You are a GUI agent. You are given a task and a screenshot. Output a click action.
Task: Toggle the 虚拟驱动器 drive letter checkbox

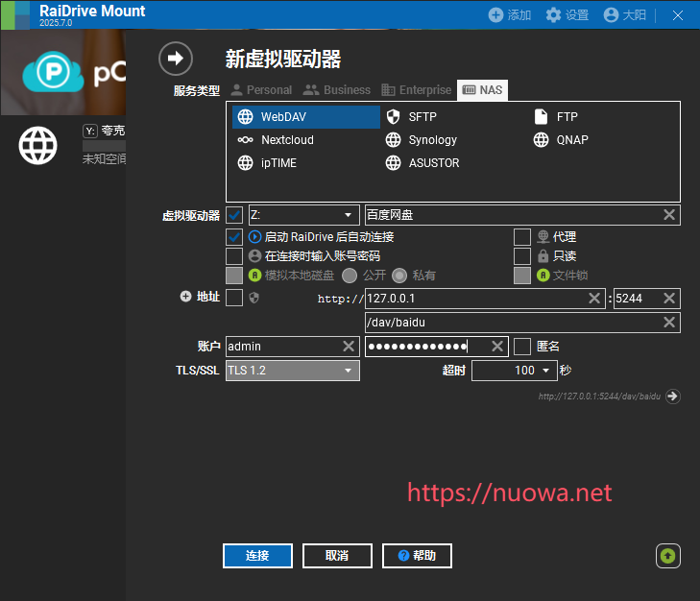tap(234, 215)
